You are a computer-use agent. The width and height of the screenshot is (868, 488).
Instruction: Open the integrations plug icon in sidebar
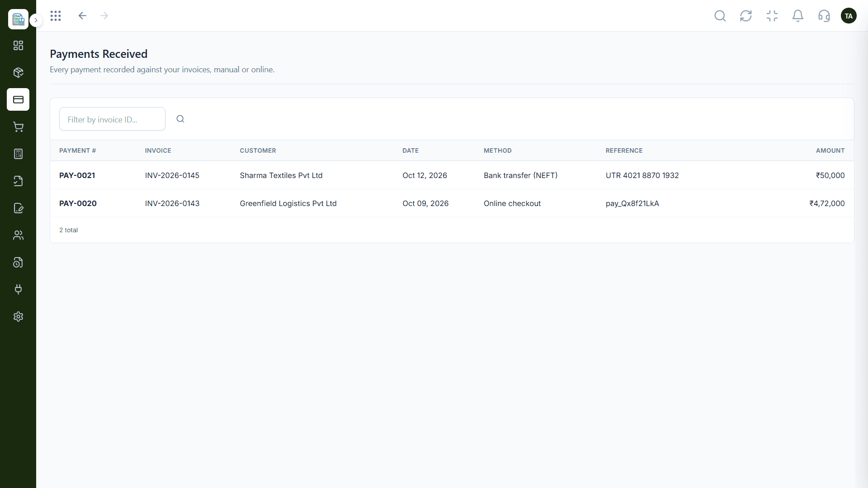(18, 289)
